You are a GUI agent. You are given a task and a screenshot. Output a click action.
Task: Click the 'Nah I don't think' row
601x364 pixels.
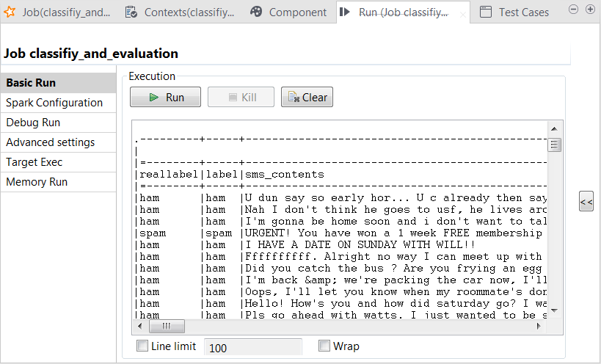[x=340, y=210]
